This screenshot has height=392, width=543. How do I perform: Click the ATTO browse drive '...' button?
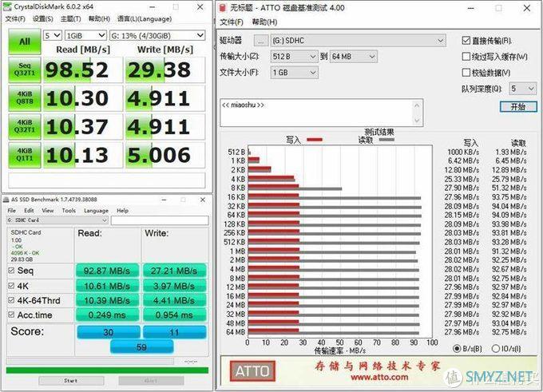261,41
